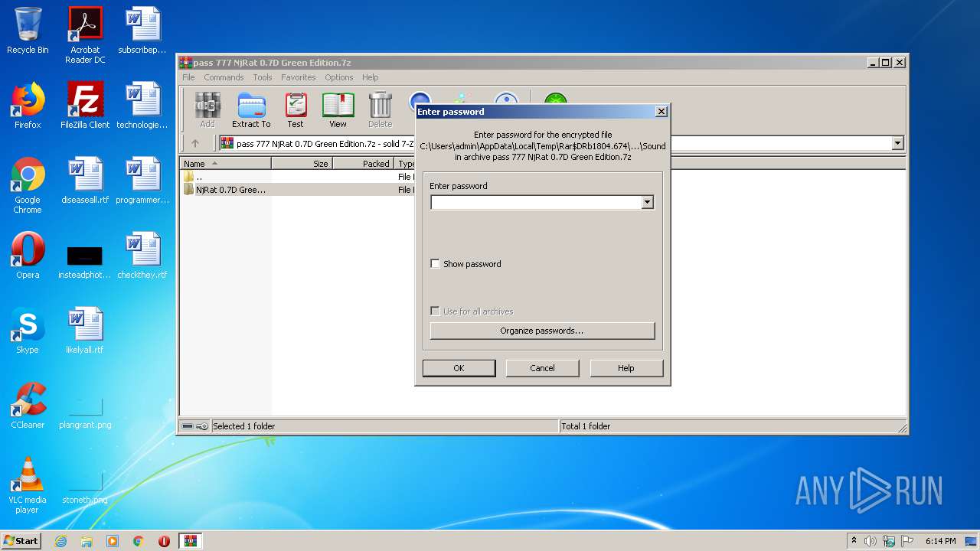Click the disabled Use for all archives checkbox
Viewport: 980px width, 551px height.
pos(436,311)
